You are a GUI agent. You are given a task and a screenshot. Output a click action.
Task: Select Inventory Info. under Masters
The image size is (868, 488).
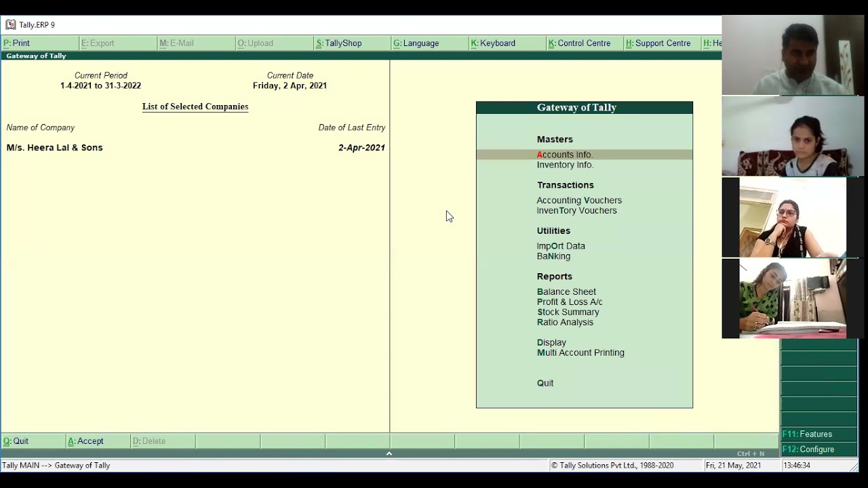point(565,165)
